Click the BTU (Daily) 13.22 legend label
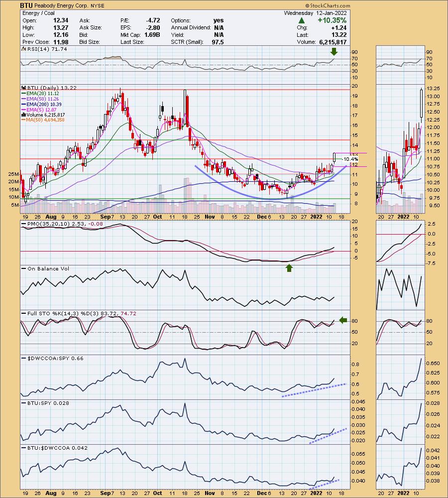448x498 pixels. 50,88
